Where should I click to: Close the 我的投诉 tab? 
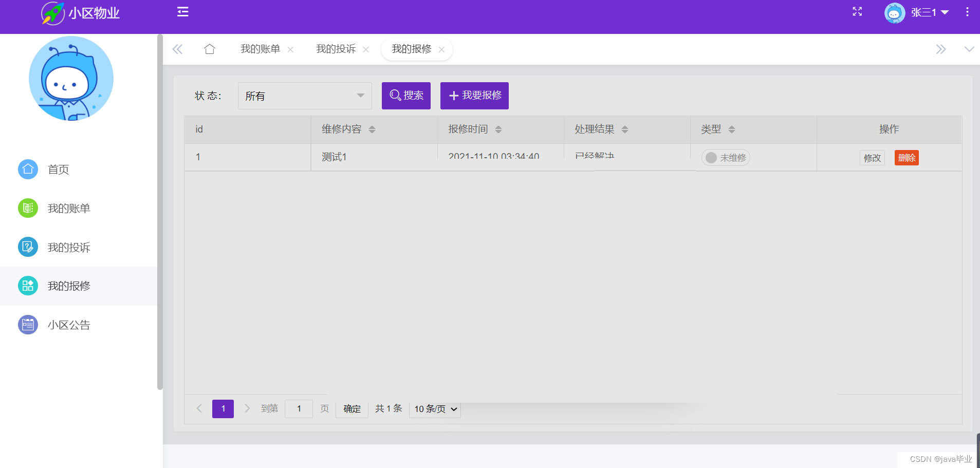pyautogui.click(x=366, y=50)
